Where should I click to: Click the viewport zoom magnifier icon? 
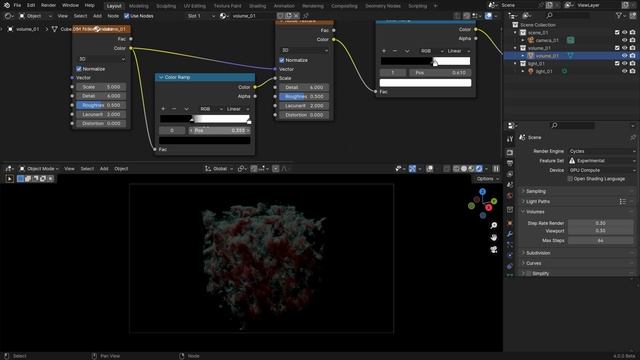coord(494,225)
